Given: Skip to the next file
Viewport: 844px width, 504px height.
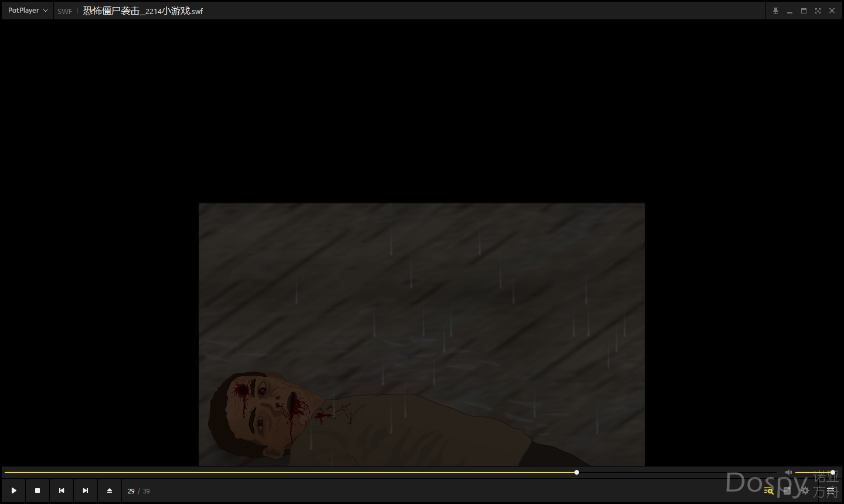Looking at the screenshot, I should click(x=86, y=491).
